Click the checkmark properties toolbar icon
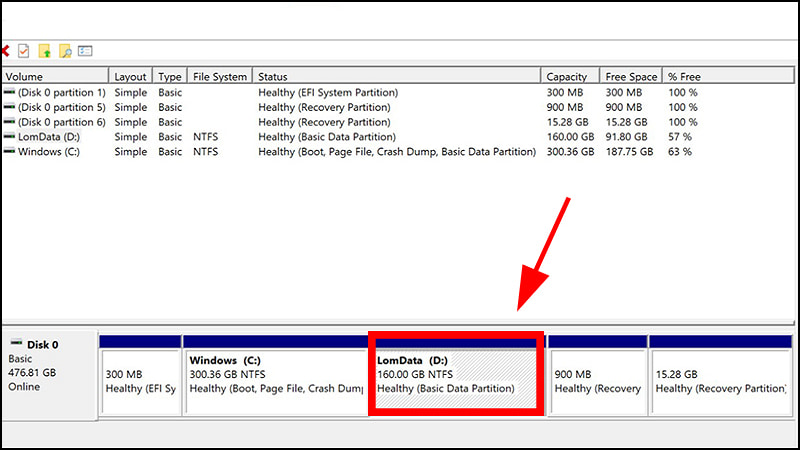Viewport: 800px width, 450px height. point(24,51)
